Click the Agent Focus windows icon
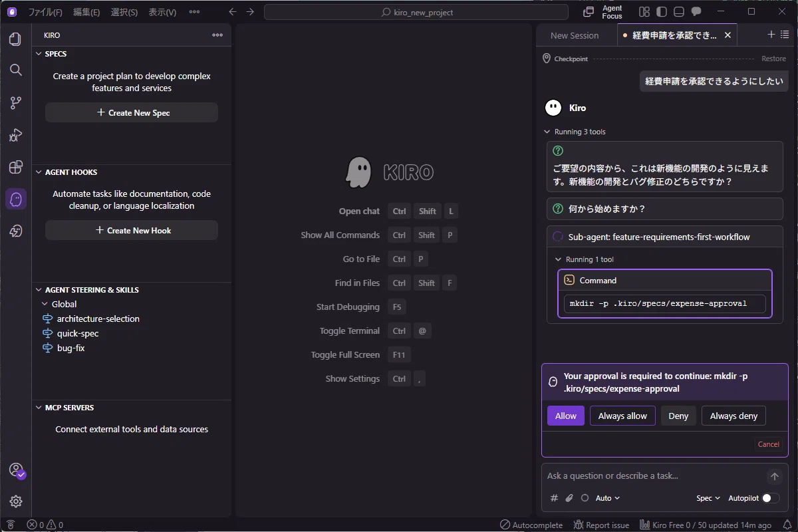The height and width of the screenshot is (532, 798). click(588, 12)
